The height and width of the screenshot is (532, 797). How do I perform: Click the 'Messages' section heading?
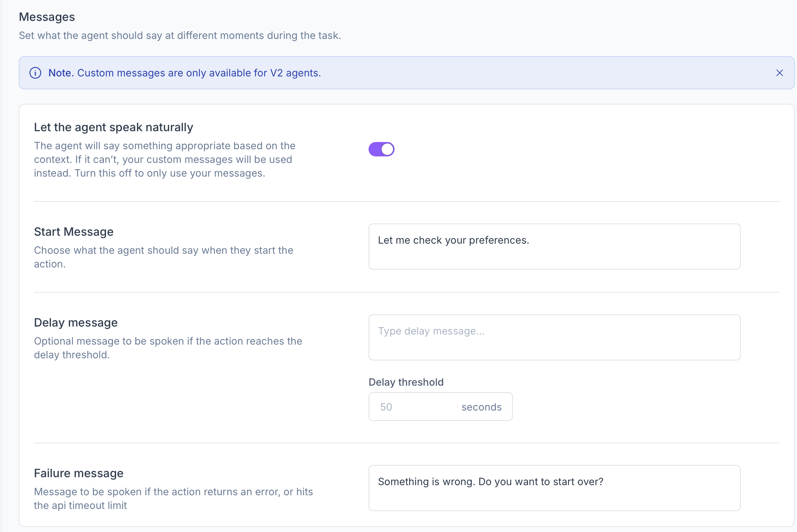[47, 17]
